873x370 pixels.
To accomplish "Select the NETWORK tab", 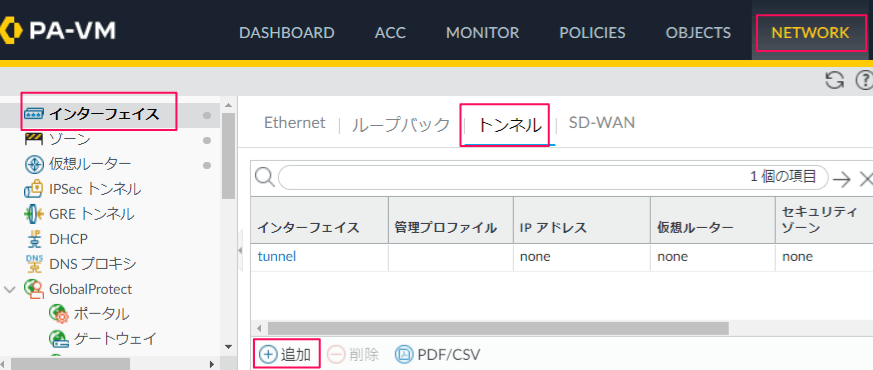I will 810,32.
